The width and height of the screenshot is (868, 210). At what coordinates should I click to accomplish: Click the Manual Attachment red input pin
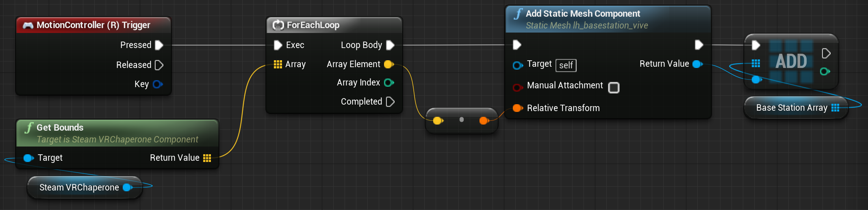click(x=518, y=87)
